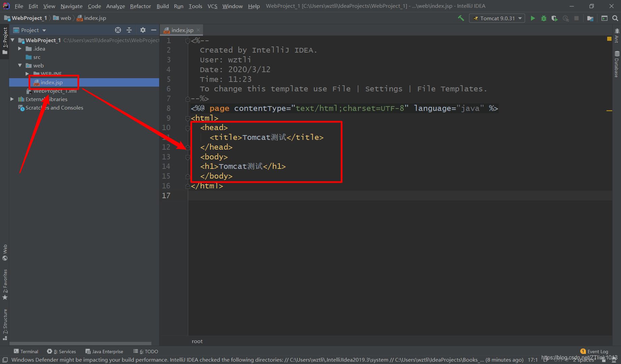Click index.jsp in the breadcrumb bar

[91, 18]
